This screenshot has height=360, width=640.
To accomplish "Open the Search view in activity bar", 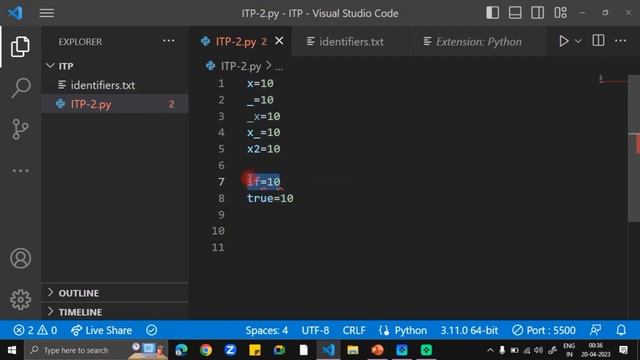I will pyautogui.click(x=20, y=87).
